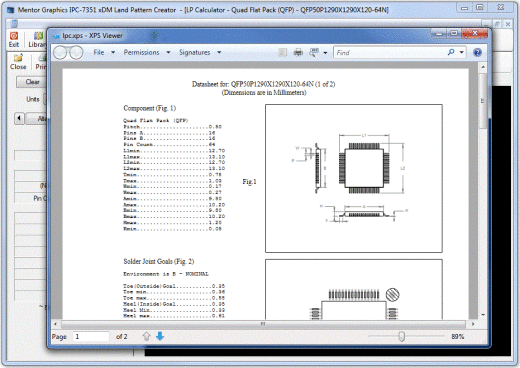Image resolution: width=520 pixels, height=368 pixels.
Task: Click the Clear button
Action: tap(32, 82)
